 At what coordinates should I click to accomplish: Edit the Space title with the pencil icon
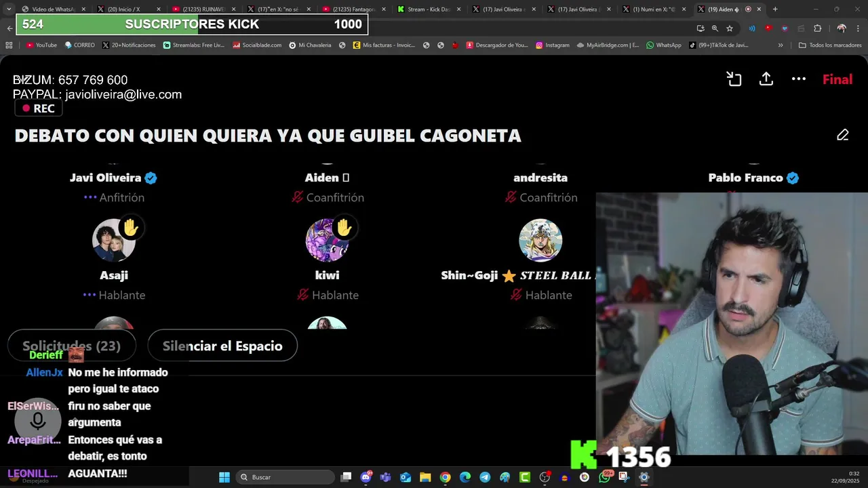pos(843,135)
